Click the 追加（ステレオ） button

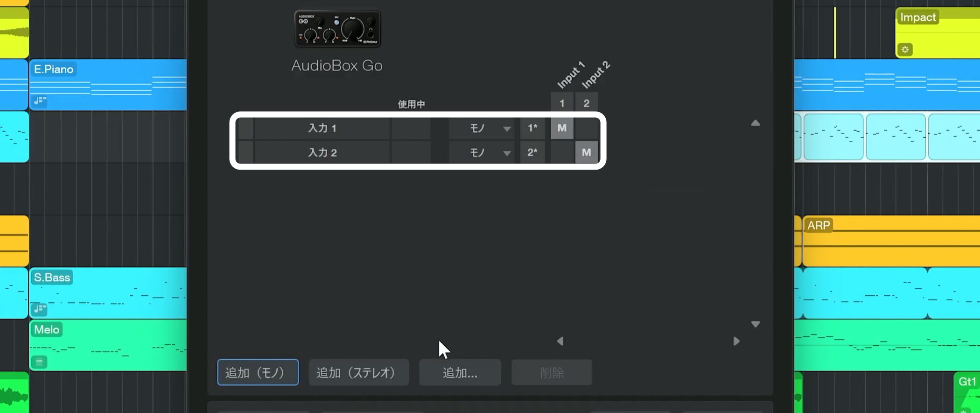pyautogui.click(x=359, y=372)
